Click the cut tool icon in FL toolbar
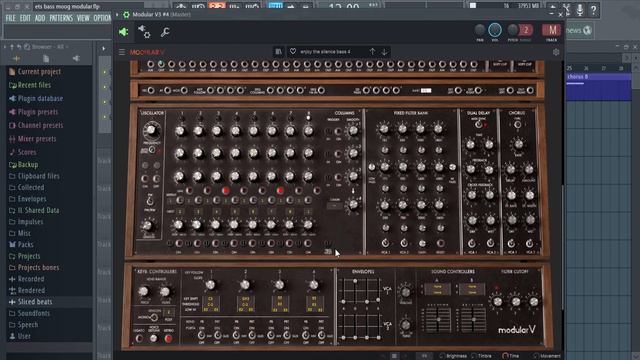The height and width of the screenshot is (360, 640). point(567,9)
